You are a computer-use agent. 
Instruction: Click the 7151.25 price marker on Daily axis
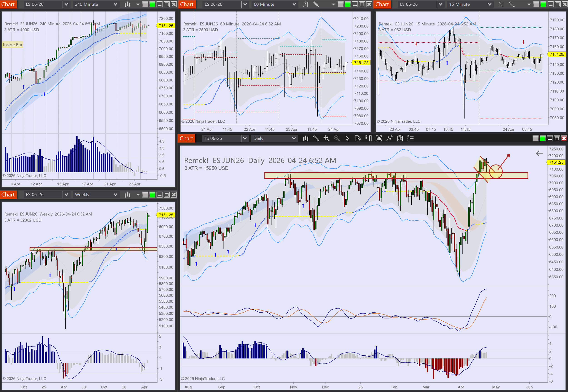click(x=556, y=162)
